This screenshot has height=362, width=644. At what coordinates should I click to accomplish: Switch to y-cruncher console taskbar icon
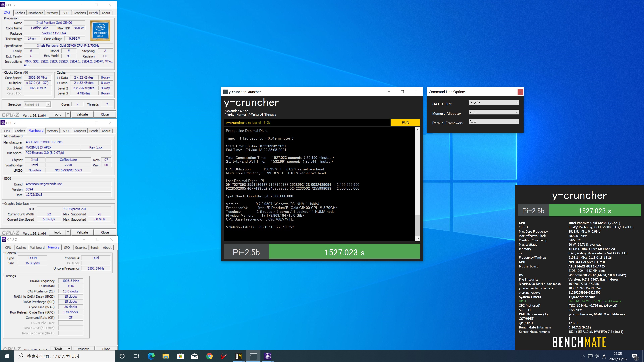tap(253, 356)
